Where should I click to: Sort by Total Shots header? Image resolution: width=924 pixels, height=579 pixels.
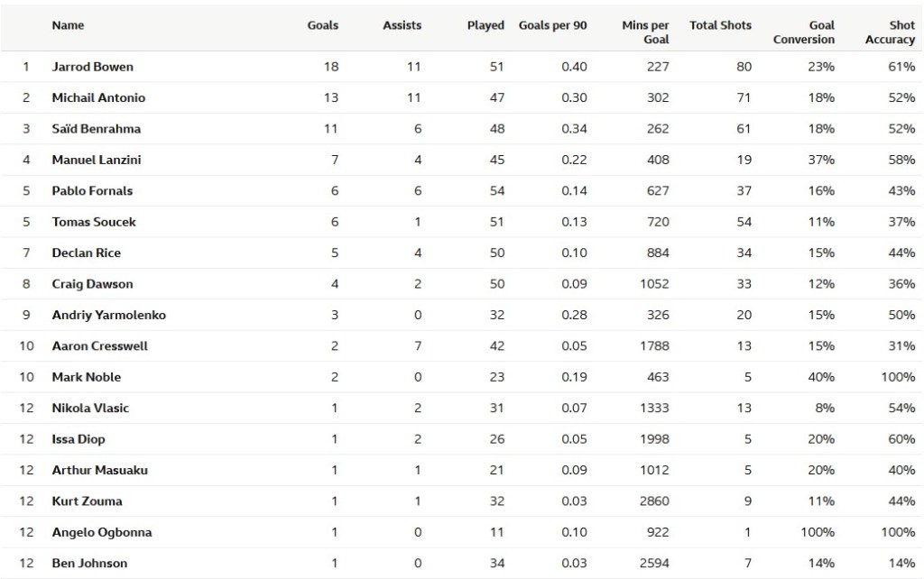click(720, 25)
